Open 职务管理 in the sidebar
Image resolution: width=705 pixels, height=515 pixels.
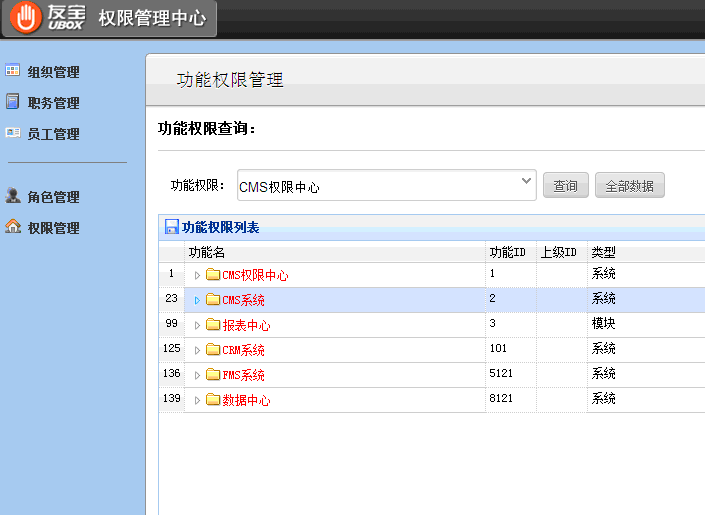coord(54,103)
